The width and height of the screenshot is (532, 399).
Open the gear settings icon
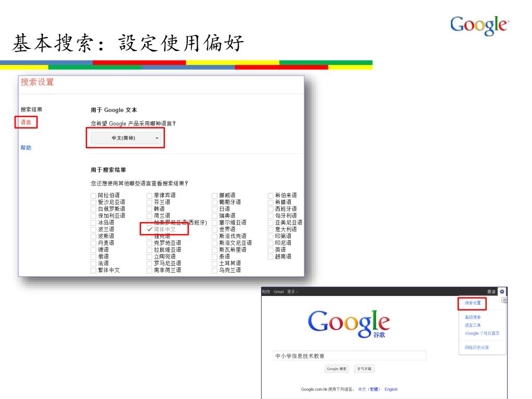[502, 291]
